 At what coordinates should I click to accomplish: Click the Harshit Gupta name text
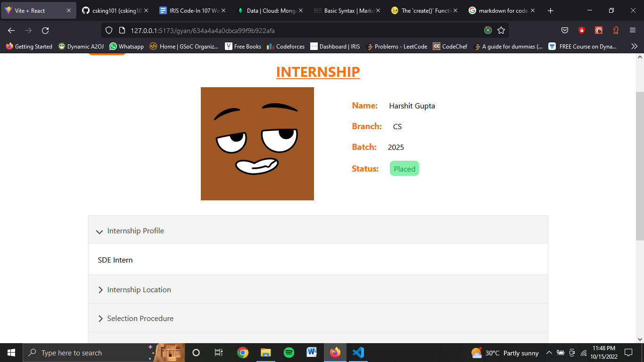[412, 106]
